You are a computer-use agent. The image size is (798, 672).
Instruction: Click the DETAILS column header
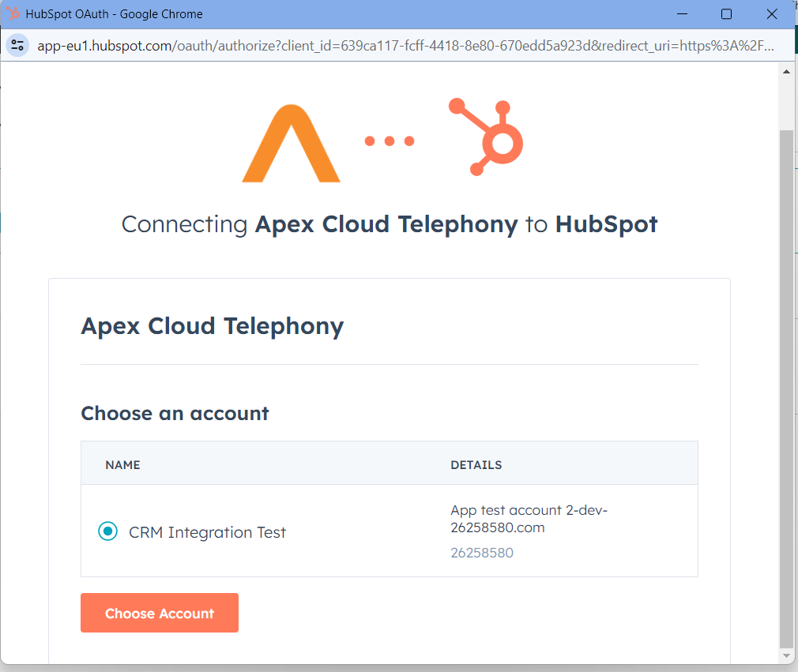[476, 465]
